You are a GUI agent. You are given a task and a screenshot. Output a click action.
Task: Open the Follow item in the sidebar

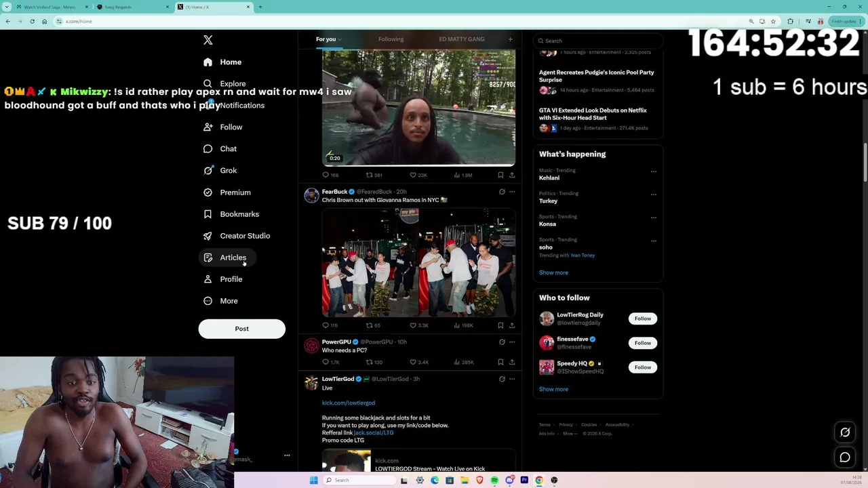click(223, 127)
